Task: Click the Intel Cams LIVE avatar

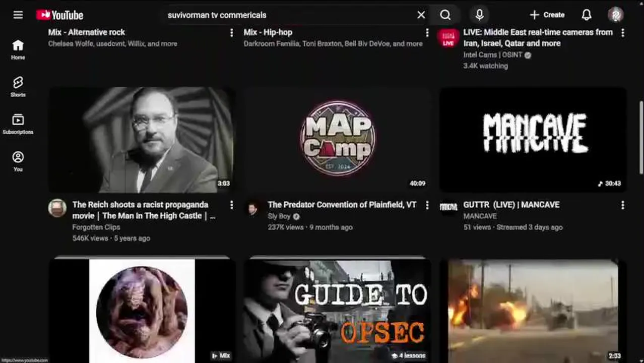Action: click(x=448, y=38)
